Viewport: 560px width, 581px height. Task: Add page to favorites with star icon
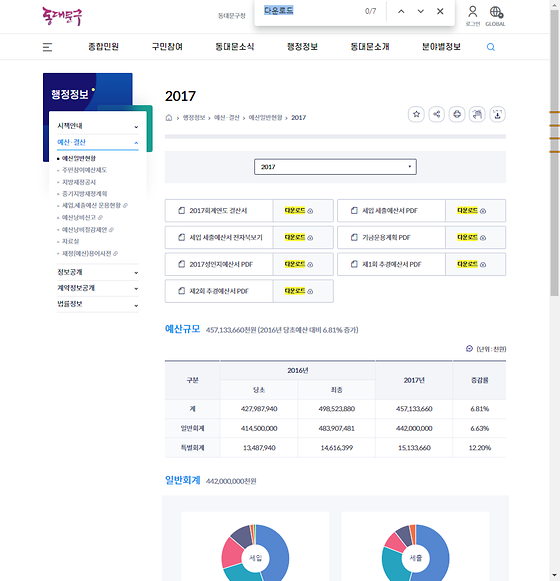[416, 114]
